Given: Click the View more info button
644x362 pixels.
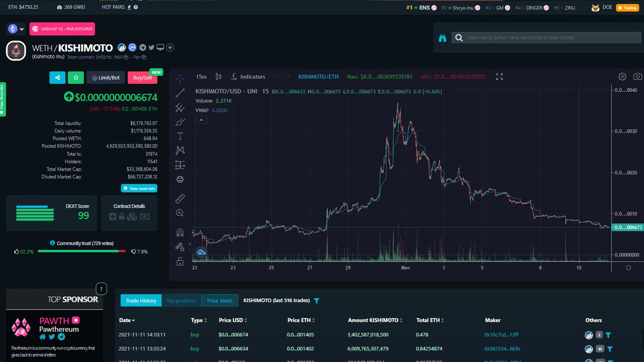Looking at the screenshot, I should point(139,188).
